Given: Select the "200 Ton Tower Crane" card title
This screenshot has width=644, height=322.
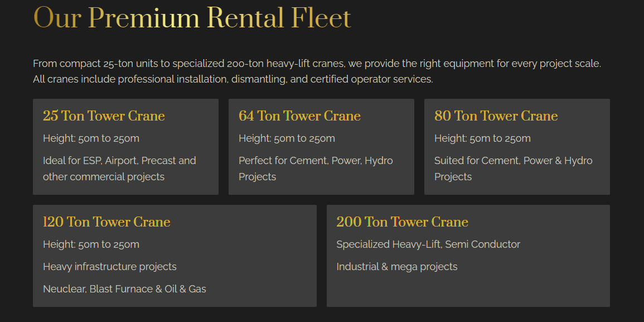Looking at the screenshot, I should click(402, 222).
